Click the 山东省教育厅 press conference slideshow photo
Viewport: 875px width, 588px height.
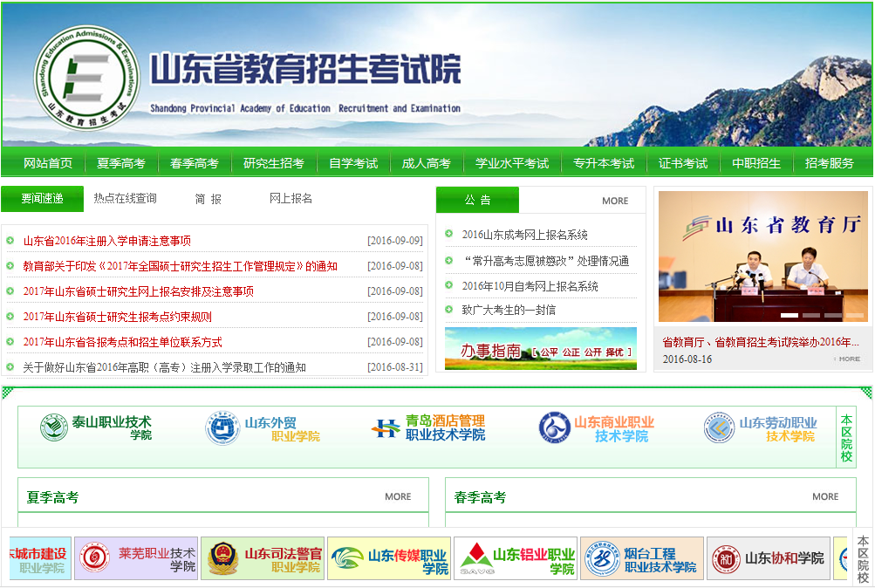point(762,256)
